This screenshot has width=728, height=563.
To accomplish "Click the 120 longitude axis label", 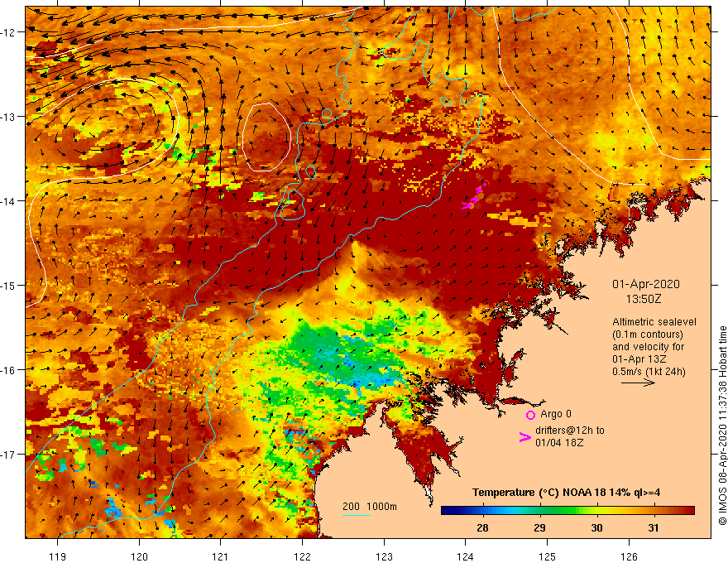I will tap(139, 556).
